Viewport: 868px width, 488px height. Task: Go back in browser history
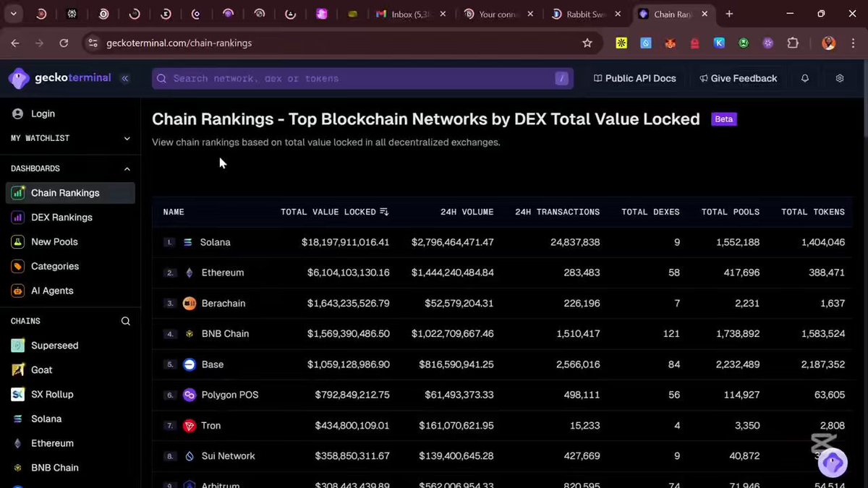tap(14, 43)
